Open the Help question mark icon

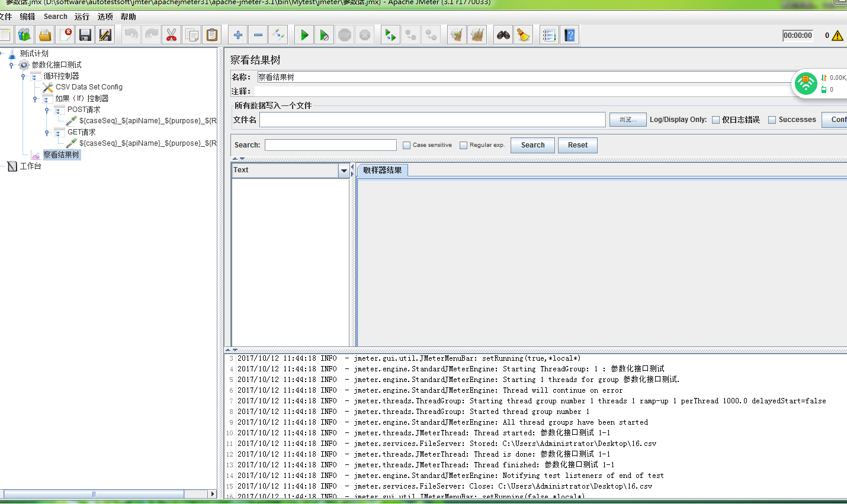569,36
